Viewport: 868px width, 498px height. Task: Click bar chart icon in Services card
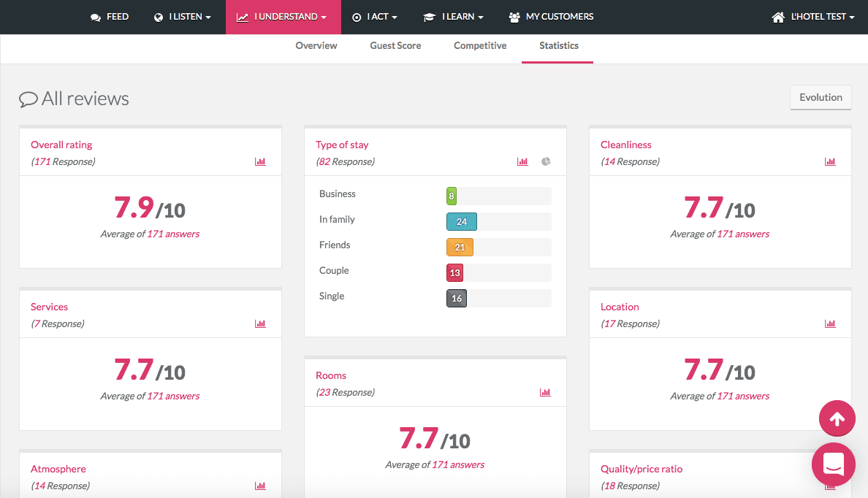coord(260,323)
